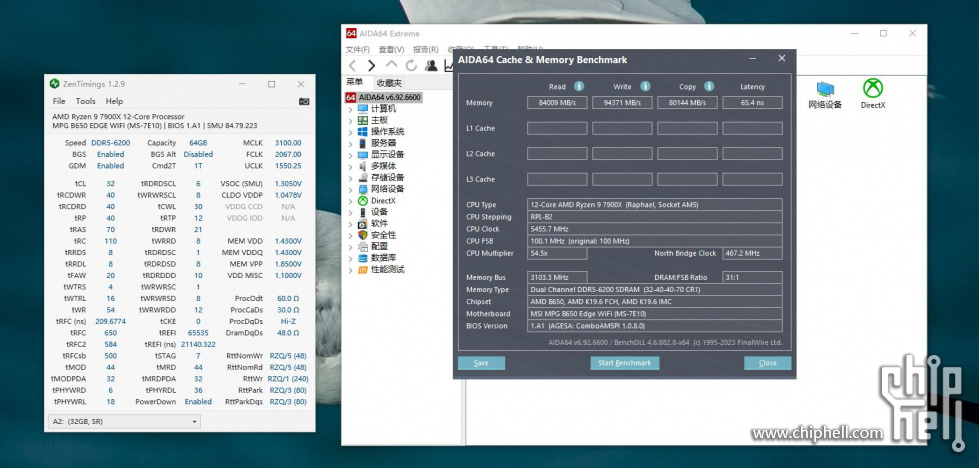Open AIDA64 文件(F) menu
Viewport: 979px width, 468px height.
(358, 49)
